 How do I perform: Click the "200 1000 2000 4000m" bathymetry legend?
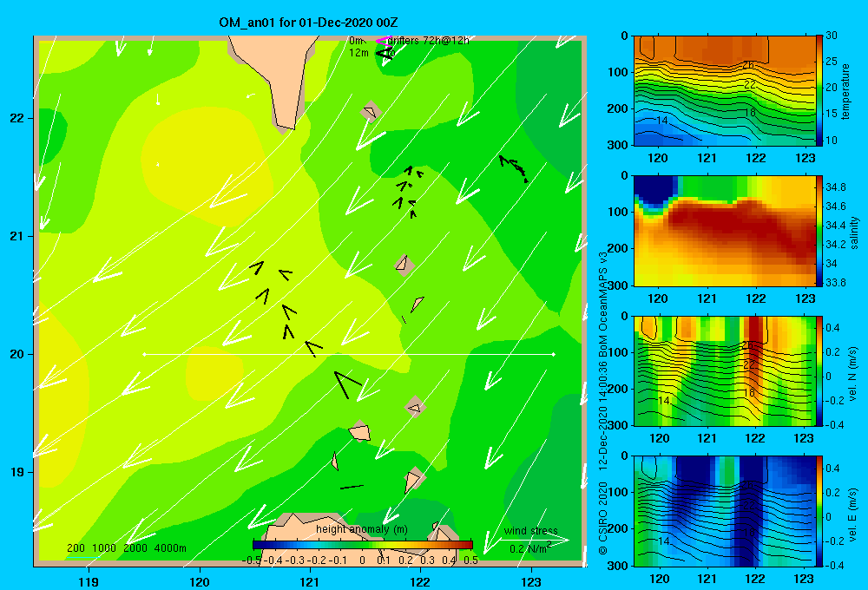[x=126, y=548]
